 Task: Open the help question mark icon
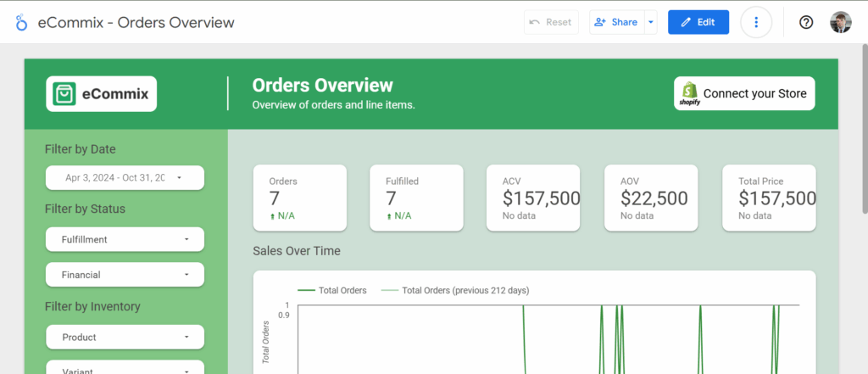pos(806,22)
